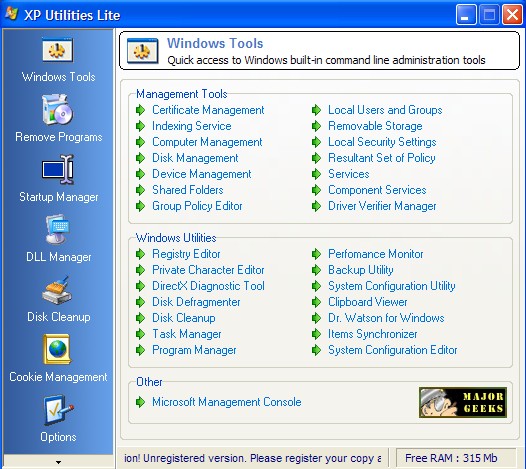Click green arrow beside Program Manager
The height and width of the screenshot is (469, 526).
(x=140, y=350)
